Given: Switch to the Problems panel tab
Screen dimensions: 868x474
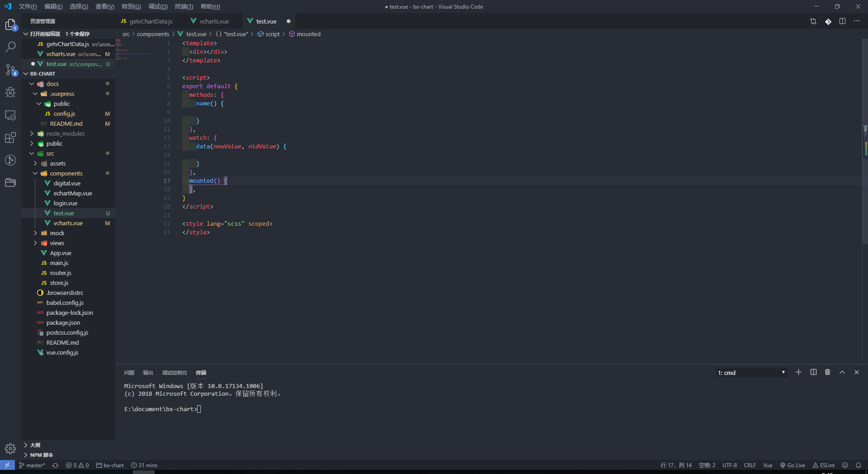Looking at the screenshot, I should point(129,373).
